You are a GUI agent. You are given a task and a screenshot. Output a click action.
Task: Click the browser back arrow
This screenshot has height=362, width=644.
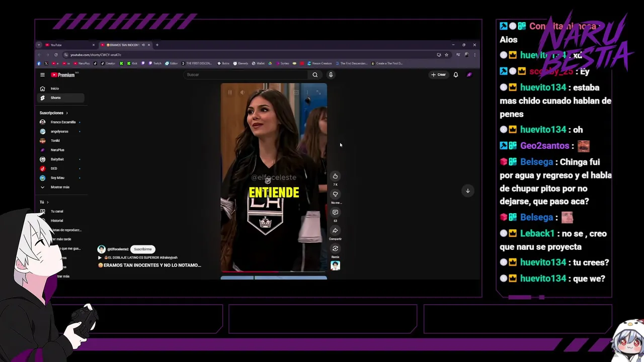(x=39, y=54)
